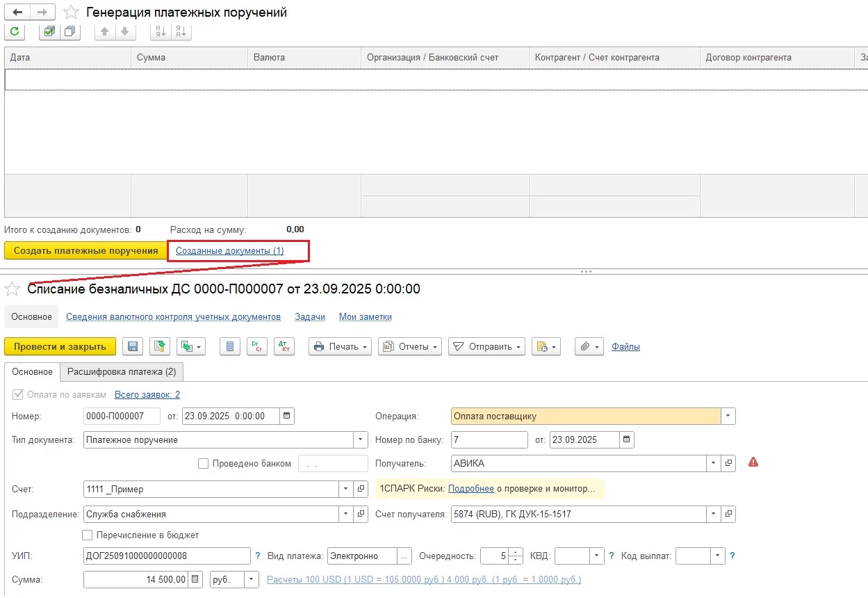This screenshot has height=598, width=868.
Task: Toggle the Оплата по заявкам checkbox
Action: coord(17,395)
